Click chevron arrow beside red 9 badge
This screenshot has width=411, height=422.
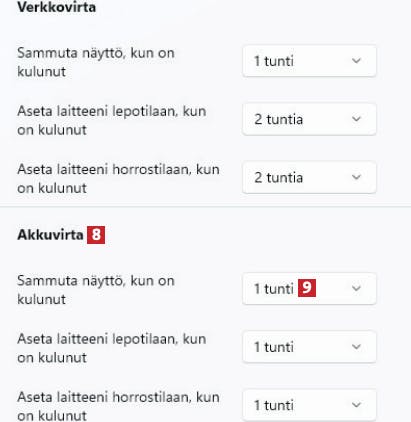click(x=356, y=288)
